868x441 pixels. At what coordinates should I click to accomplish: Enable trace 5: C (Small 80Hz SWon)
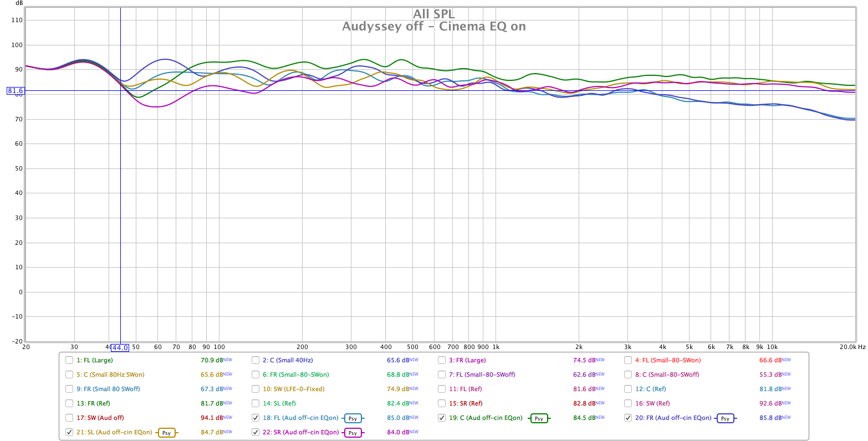coord(69,375)
